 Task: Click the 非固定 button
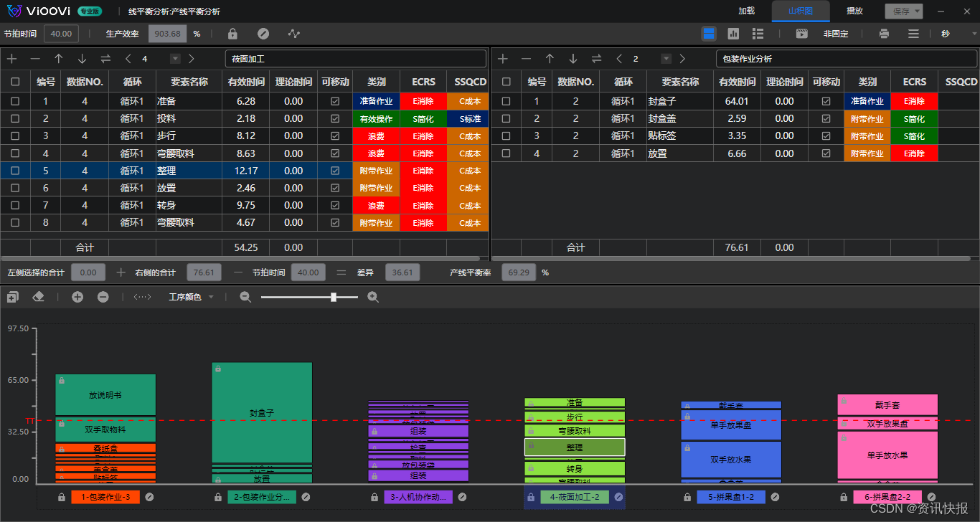point(836,34)
